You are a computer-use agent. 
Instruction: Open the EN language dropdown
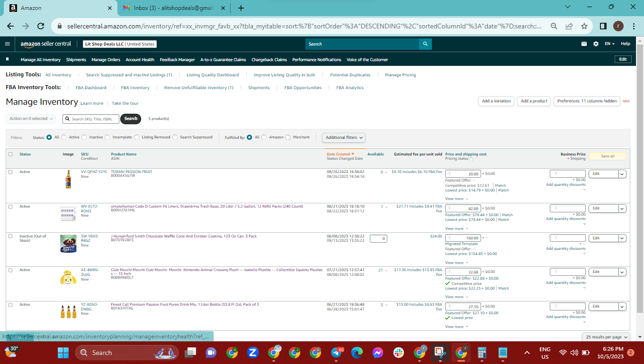609,44
